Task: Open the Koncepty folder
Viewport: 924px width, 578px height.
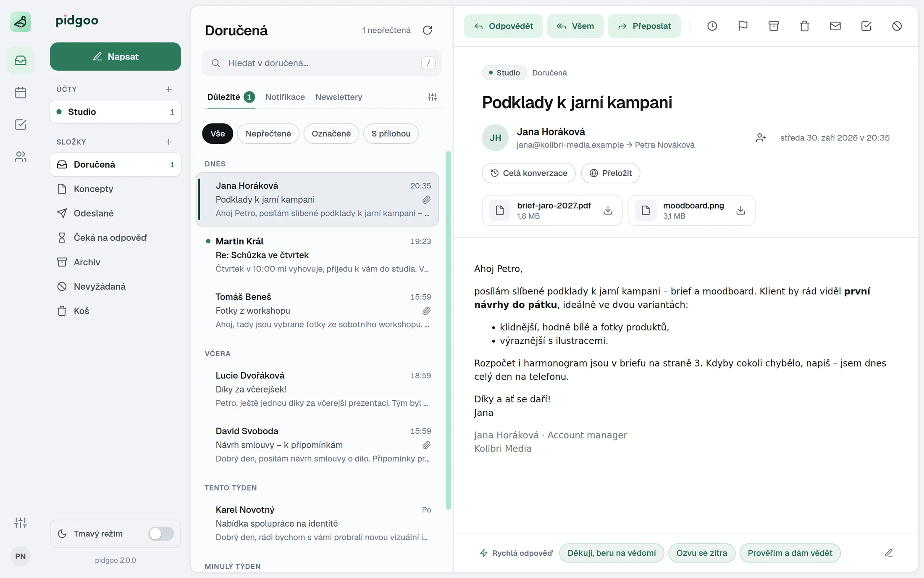Action: pos(115,189)
